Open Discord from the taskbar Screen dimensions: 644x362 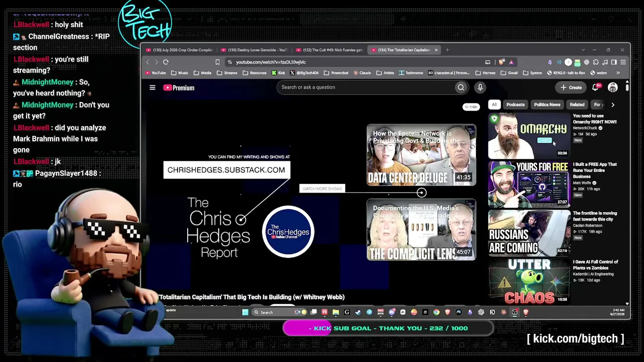[x=391, y=312]
